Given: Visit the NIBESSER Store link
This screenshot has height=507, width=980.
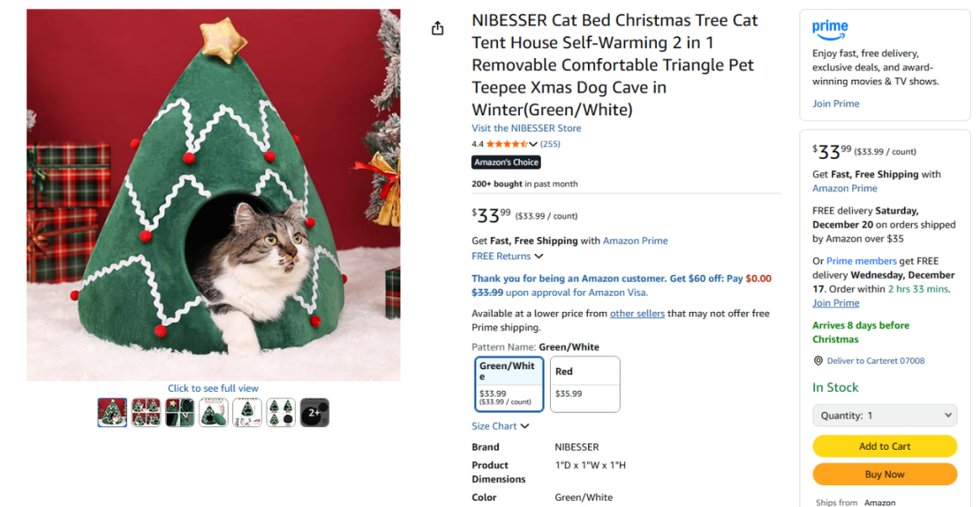Looking at the screenshot, I should 526,128.
